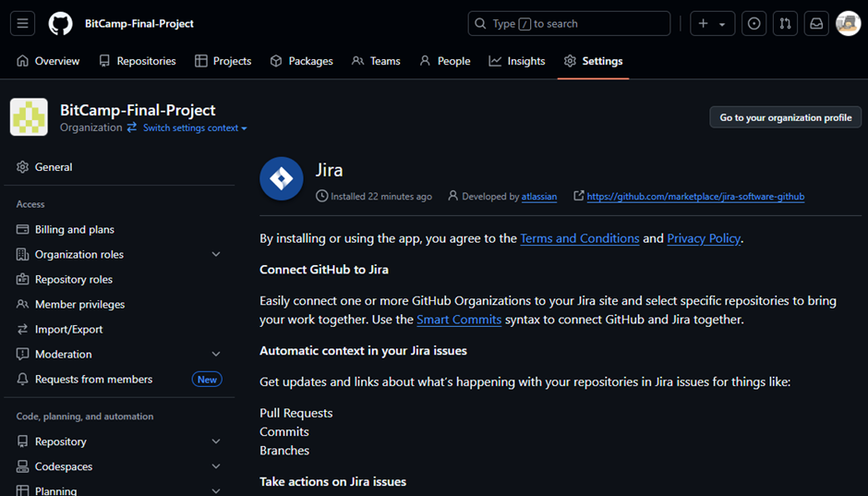Switch to the Projects tab

tap(223, 61)
